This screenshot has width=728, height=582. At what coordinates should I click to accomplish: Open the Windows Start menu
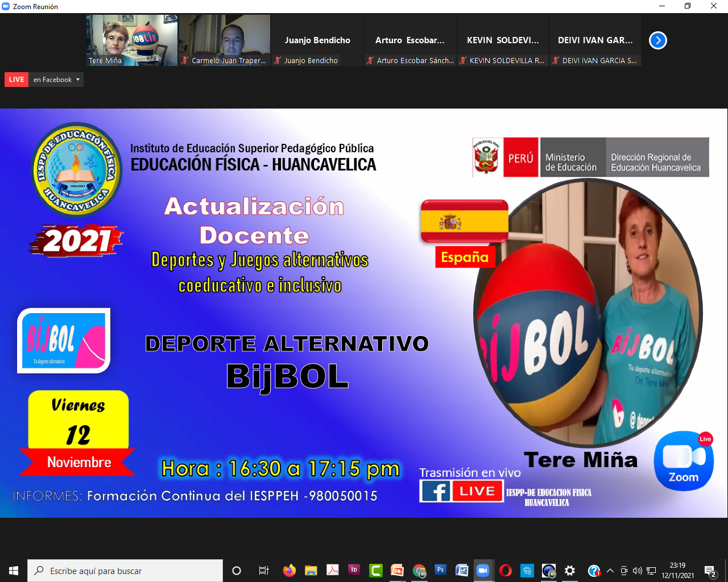click(14, 570)
